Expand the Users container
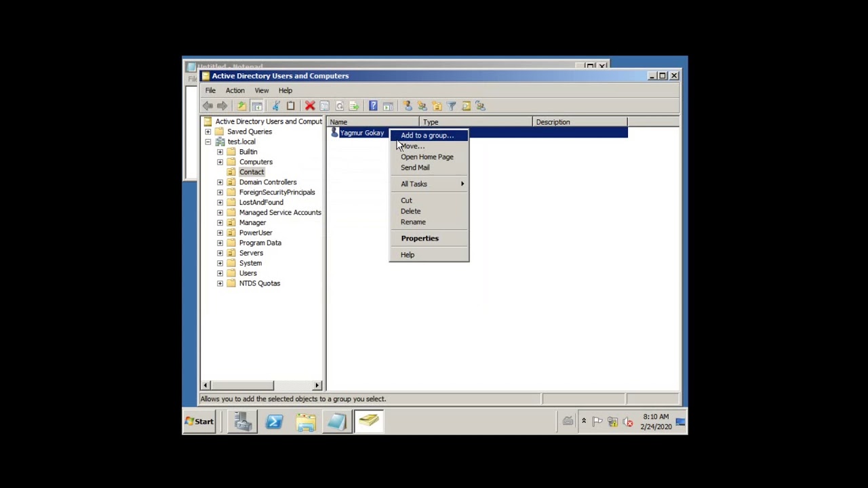The height and width of the screenshot is (488, 868). tap(220, 273)
